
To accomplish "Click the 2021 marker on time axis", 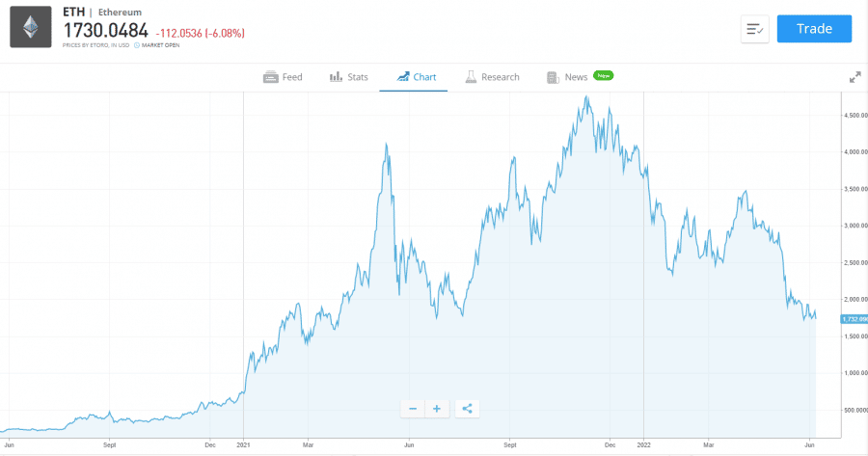I will pos(244,445).
